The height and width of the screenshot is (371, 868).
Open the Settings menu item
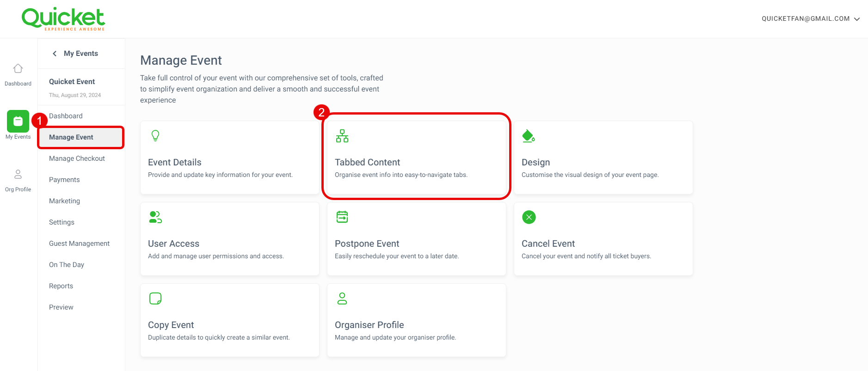click(62, 222)
